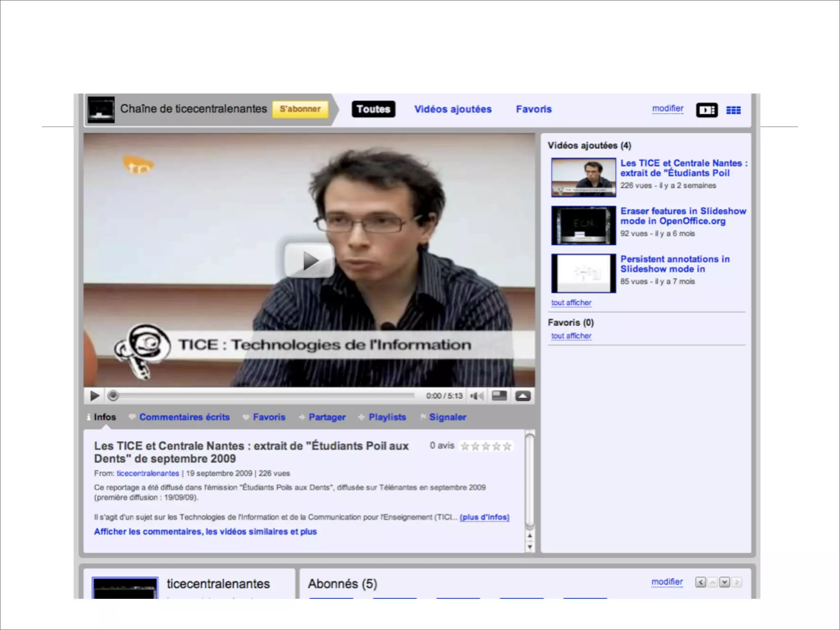Click the down arrow in the Abonnés panel

coord(724,582)
